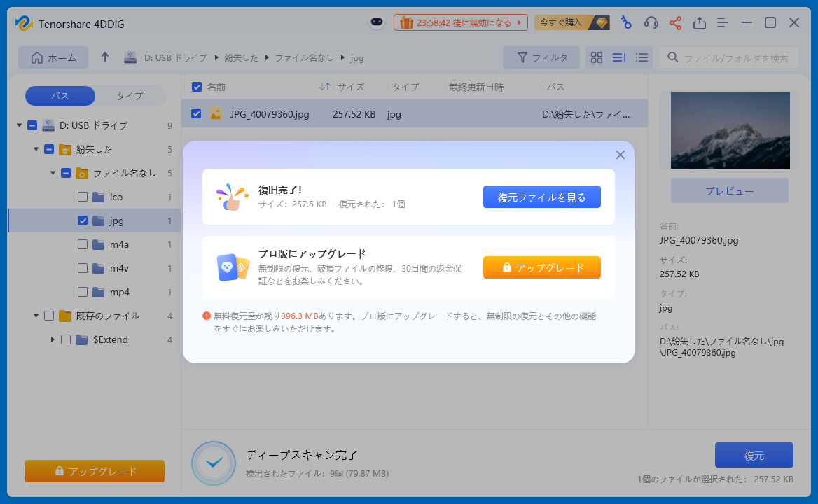Click the JPG file type icon in row
This screenshot has width=818, height=504.
point(216,113)
